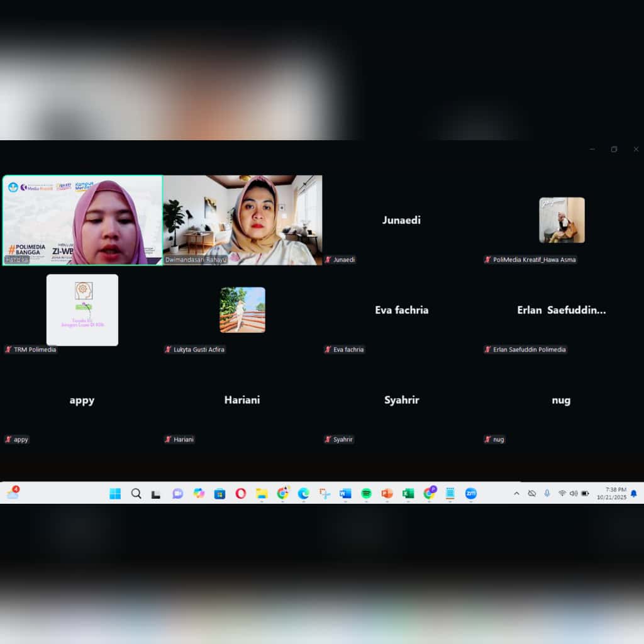Image resolution: width=644 pixels, height=644 pixels.
Task: Select Dwimandasari Rahayu's video tile
Action: pyautogui.click(x=243, y=219)
